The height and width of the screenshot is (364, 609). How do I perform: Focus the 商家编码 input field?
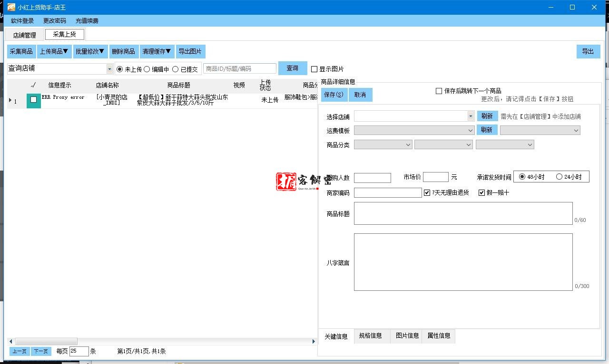coord(388,192)
